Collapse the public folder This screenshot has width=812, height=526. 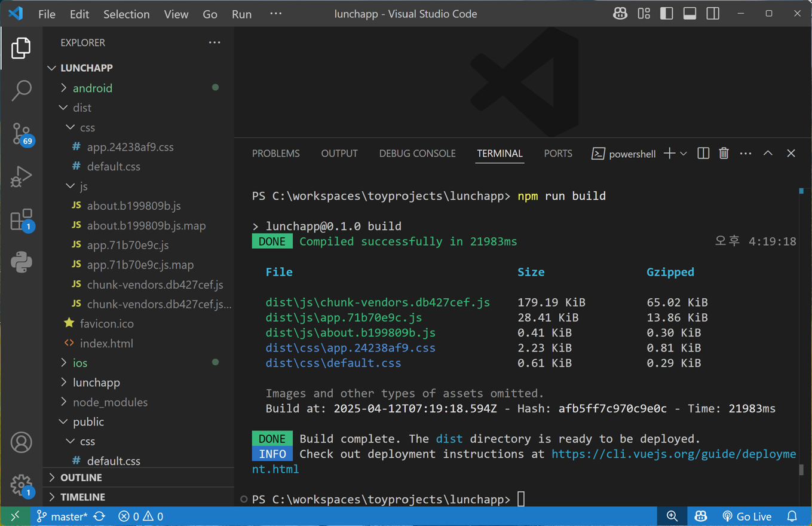tap(139, 422)
